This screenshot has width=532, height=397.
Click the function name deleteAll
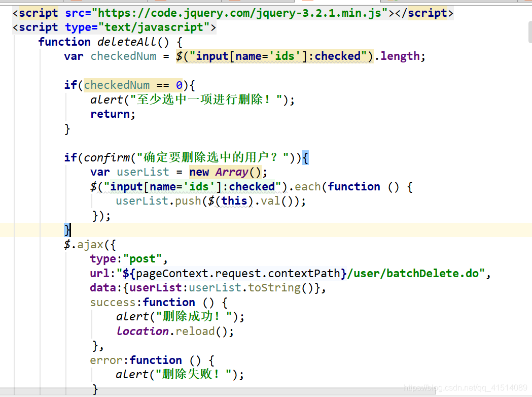tap(127, 42)
